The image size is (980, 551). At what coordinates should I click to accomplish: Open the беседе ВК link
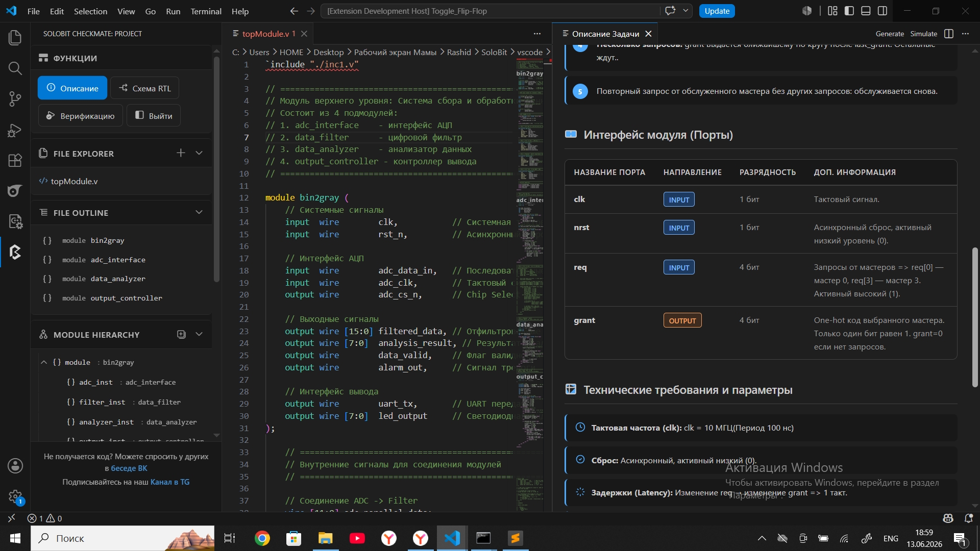coord(129,468)
